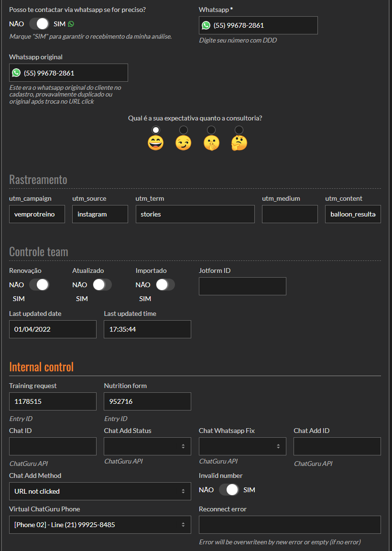The image size is (392, 551).
Task: Click the Reconnect error field
Action: [x=290, y=525]
